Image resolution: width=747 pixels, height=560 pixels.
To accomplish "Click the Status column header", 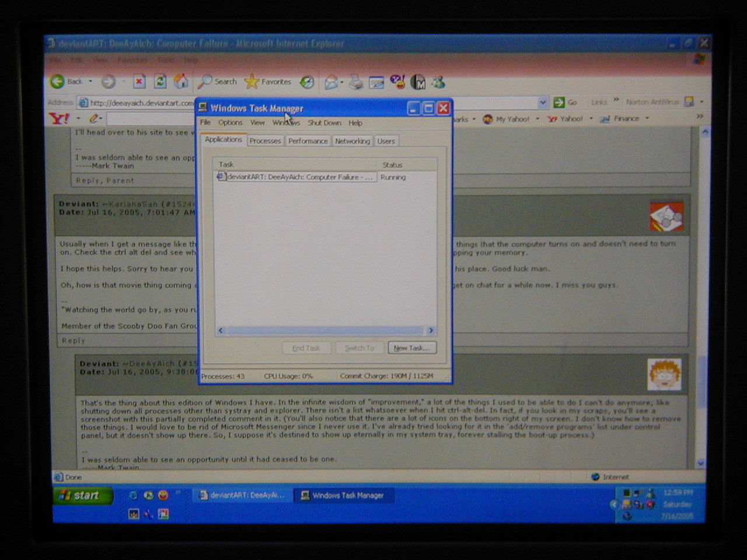I will [x=406, y=165].
